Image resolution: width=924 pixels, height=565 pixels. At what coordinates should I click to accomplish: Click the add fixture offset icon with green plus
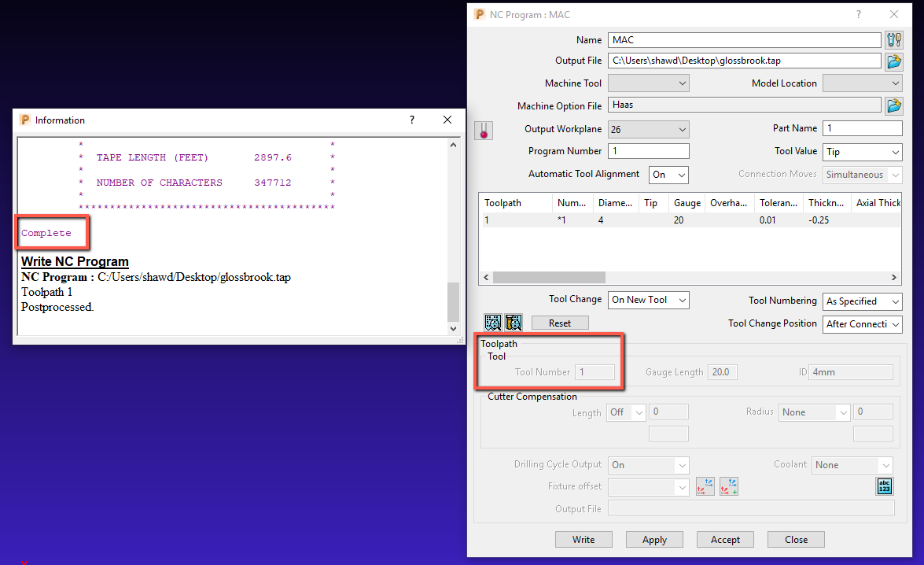728,486
